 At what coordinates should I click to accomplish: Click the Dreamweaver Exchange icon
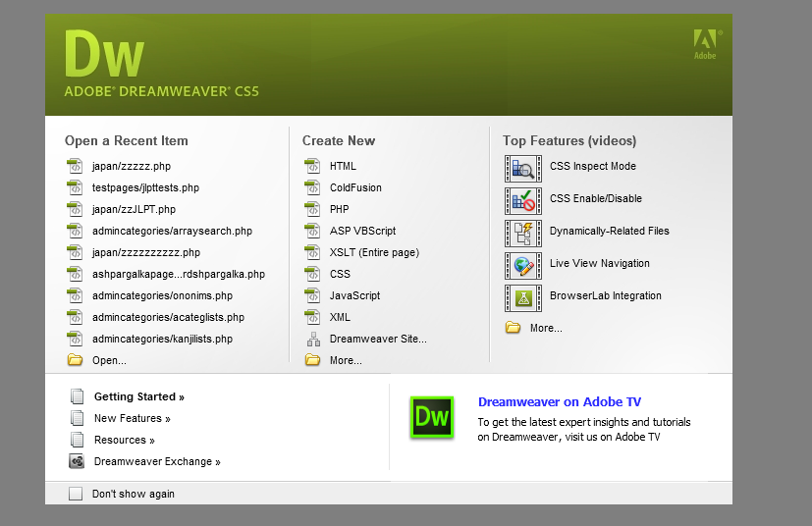tap(77, 461)
